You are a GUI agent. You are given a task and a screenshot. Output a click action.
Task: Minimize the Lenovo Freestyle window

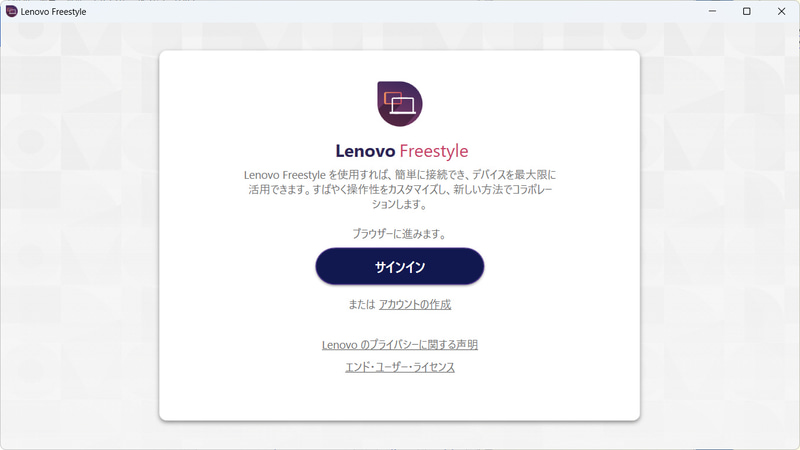point(712,11)
